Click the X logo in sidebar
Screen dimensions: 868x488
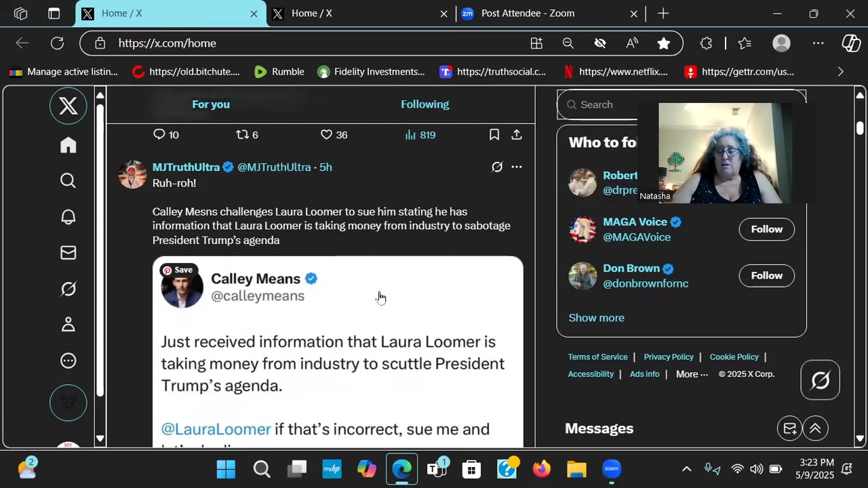tap(68, 106)
